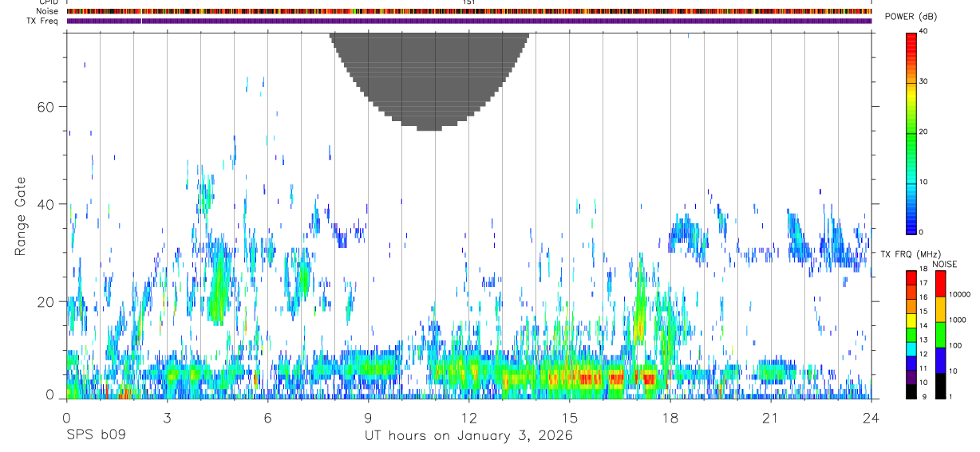The width and height of the screenshot is (980, 452).
Task: Click the 17 label on the TX FRQ scale
Action: [923, 283]
